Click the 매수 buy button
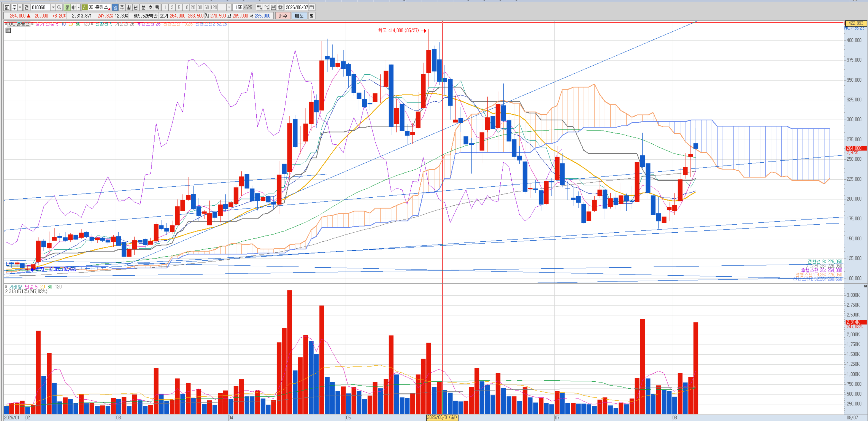Screen dimensions: 868x421 [283, 16]
